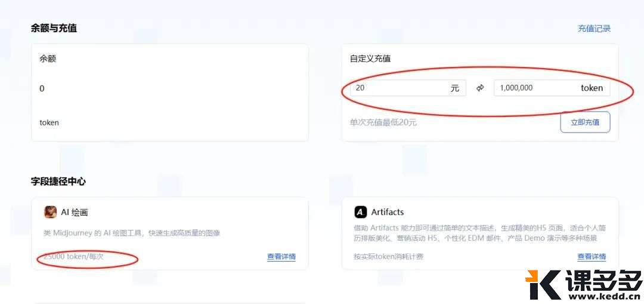Click the Artifacts description about H5 pages

(479, 233)
